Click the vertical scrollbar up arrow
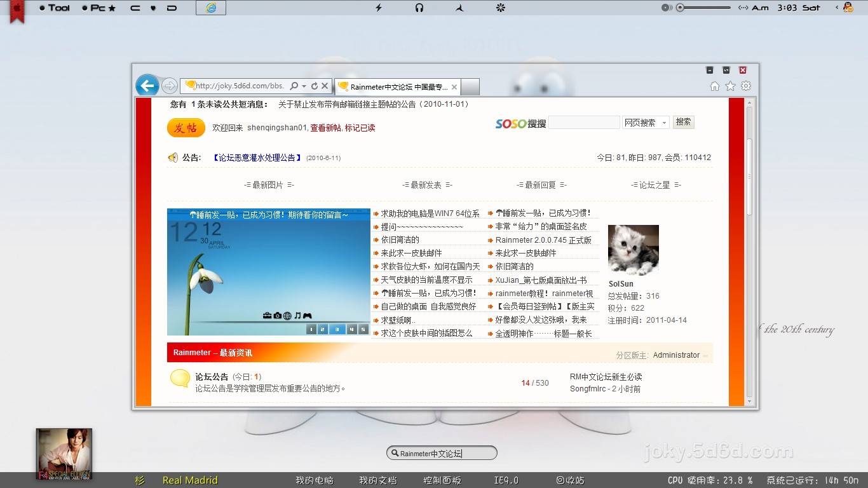This screenshot has height=488, width=868. (x=749, y=103)
